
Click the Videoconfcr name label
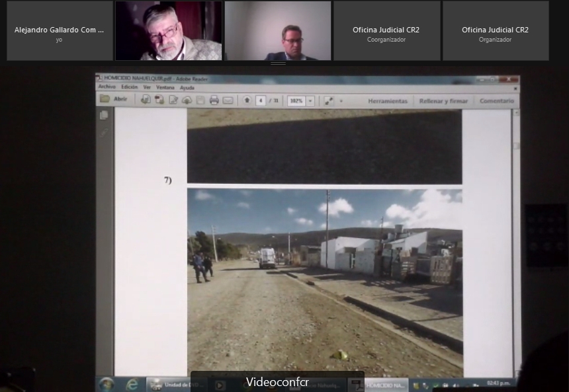tap(278, 382)
